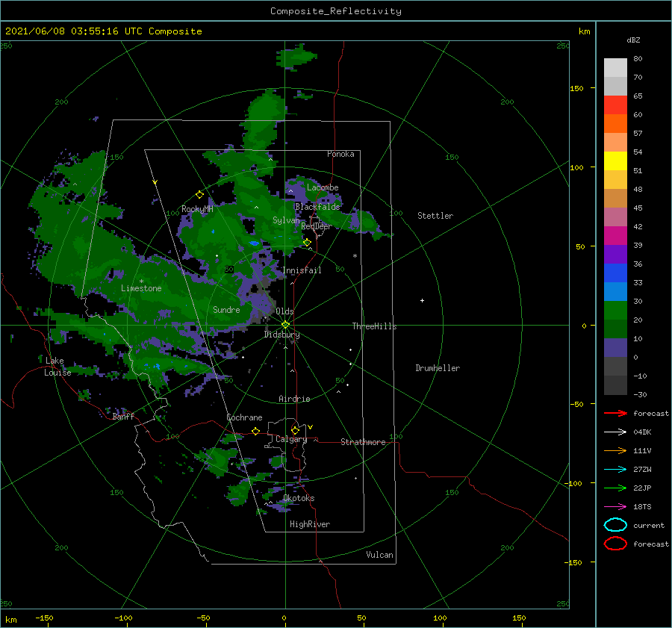
Task: Click the Limestone label
Action: click(141, 288)
